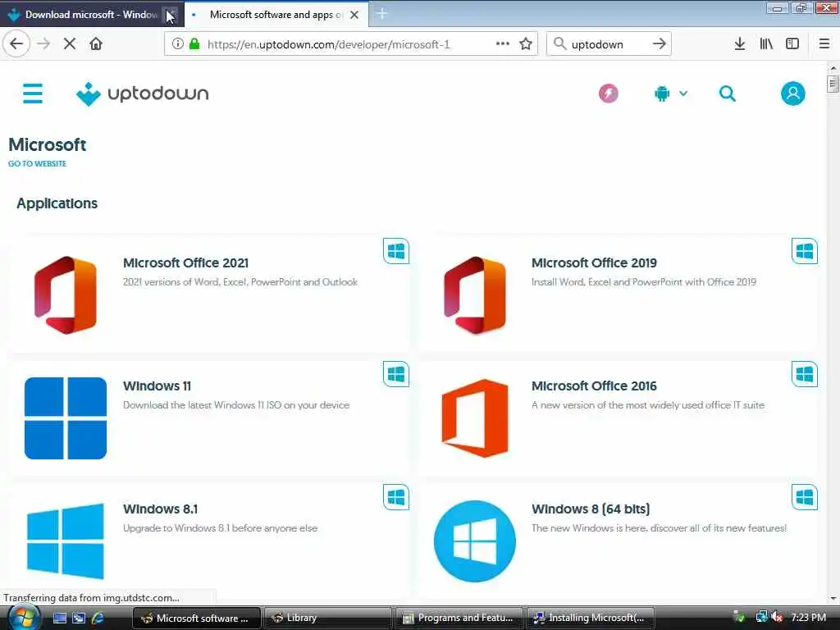Open the Microsoft Office 2021 icon
Image resolution: width=840 pixels, height=630 pixels.
[66, 295]
